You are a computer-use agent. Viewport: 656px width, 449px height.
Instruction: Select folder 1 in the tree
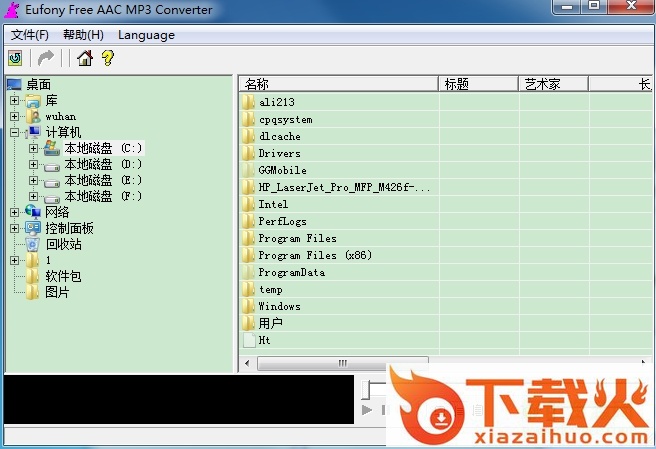click(48, 260)
